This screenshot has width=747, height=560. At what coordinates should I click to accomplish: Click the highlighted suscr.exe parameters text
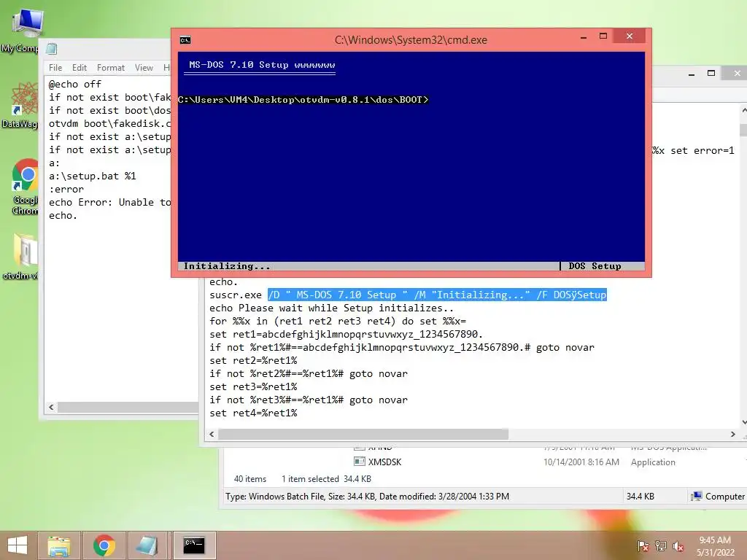coord(437,295)
